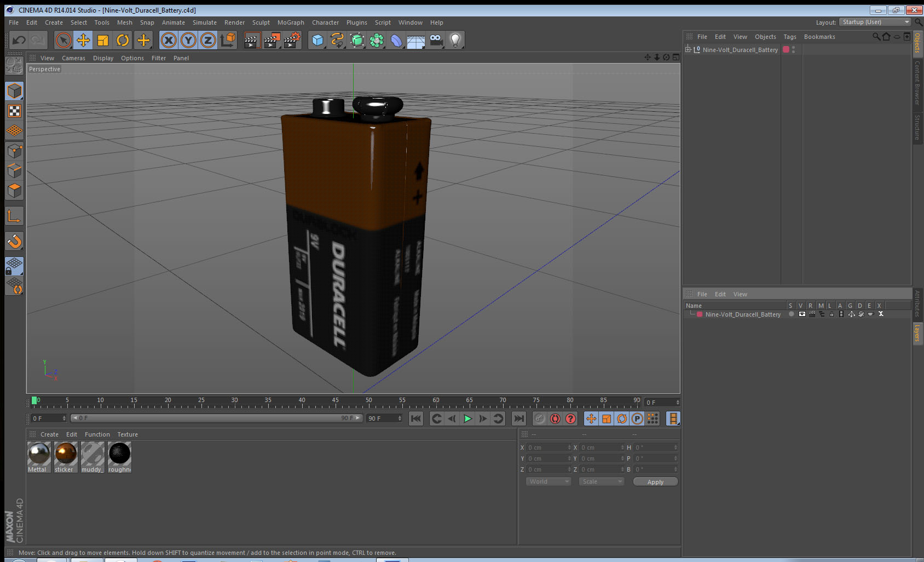This screenshot has width=924, height=562.
Task: Toggle Position keyframe recording icon
Action: pyautogui.click(x=591, y=418)
